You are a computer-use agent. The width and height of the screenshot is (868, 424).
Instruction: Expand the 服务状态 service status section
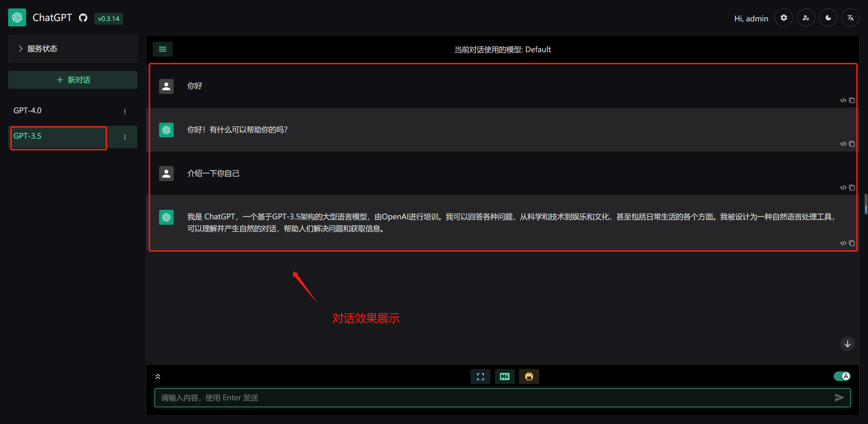coord(42,48)
